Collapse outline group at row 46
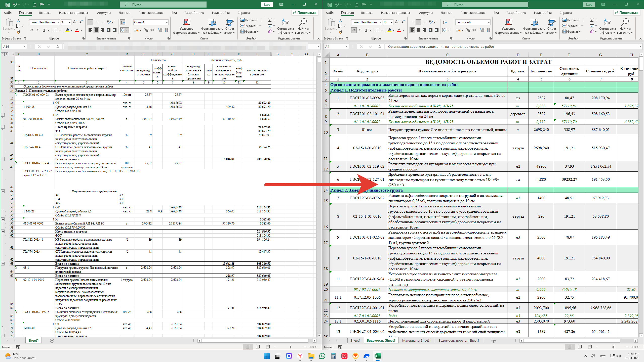 pos(3,159)
